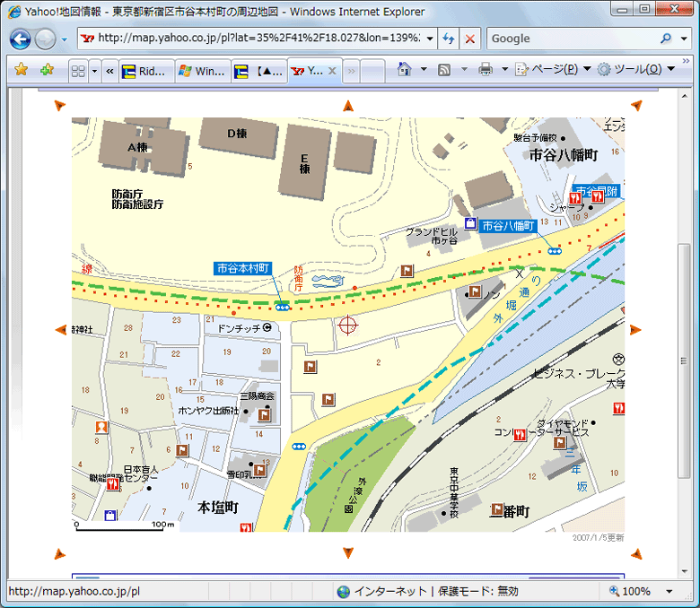The image size is (700, 608).
Task: Switch to the Rid... browser tab
Action: (x=147, y=71)
